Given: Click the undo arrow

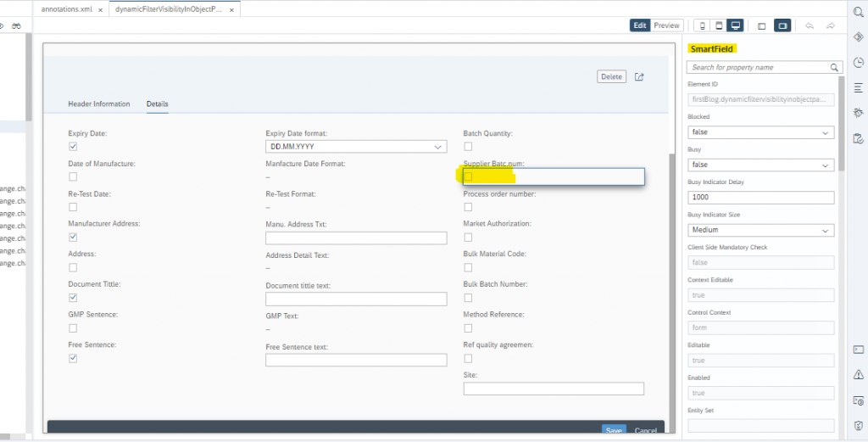Looking at the screenshot, I should pyautogui.click(x=810, y=26).
